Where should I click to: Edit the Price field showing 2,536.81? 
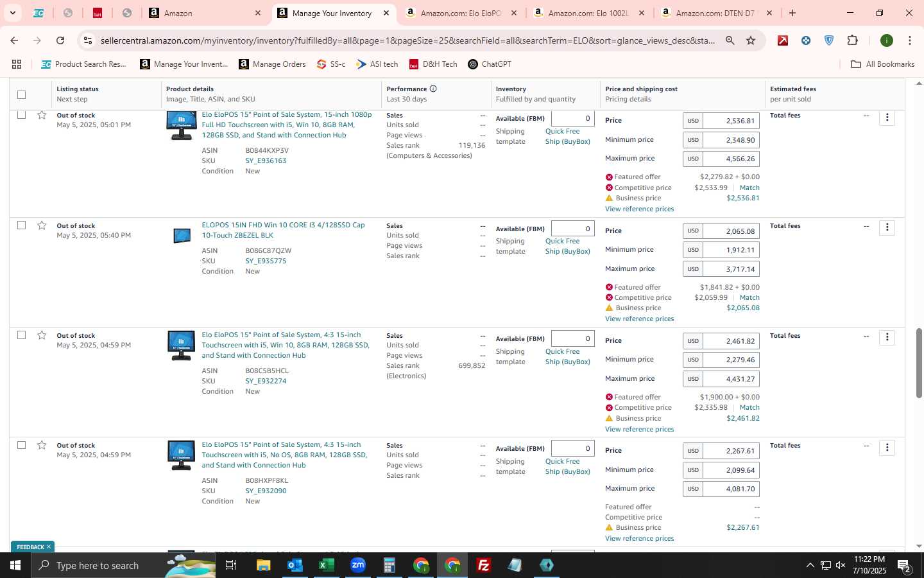pos(731,121)
